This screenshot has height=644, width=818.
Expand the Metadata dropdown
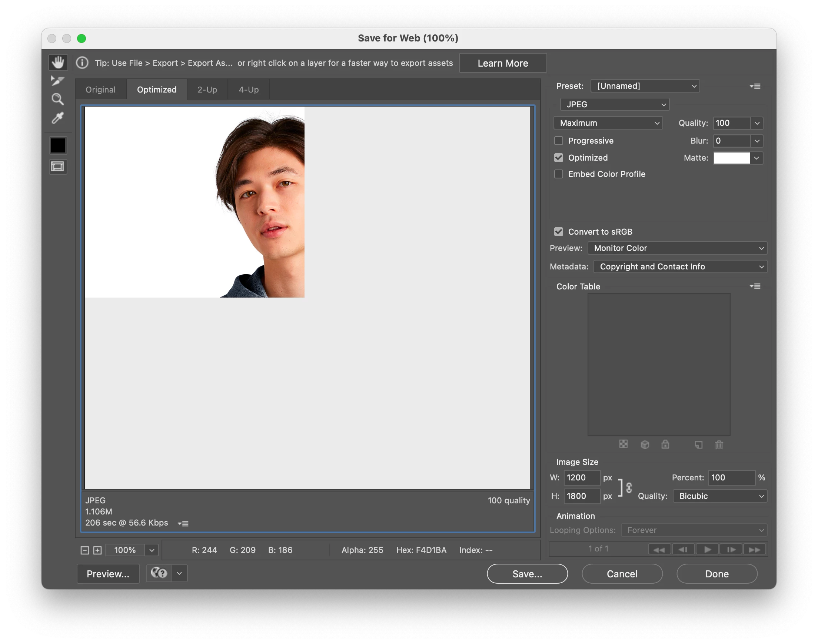coord(680,266)
